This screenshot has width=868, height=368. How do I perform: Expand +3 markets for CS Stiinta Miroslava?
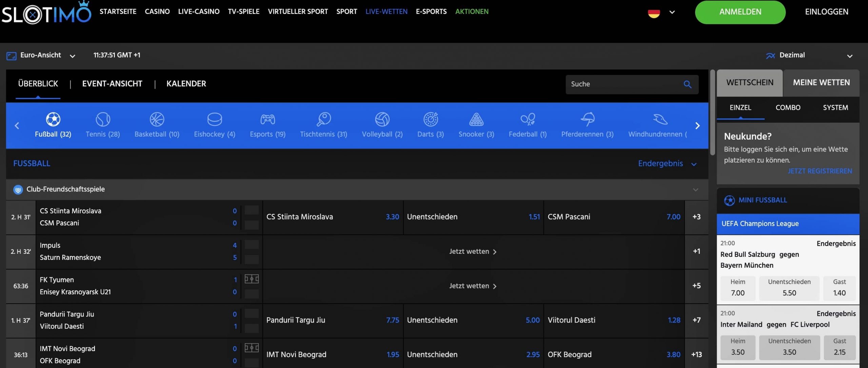tap(696, 217)
